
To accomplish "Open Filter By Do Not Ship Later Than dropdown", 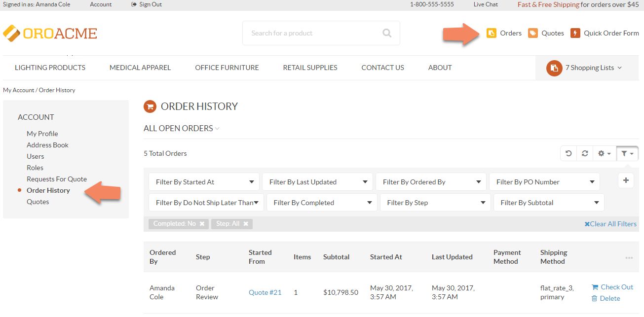I will (x=206, y=203).
